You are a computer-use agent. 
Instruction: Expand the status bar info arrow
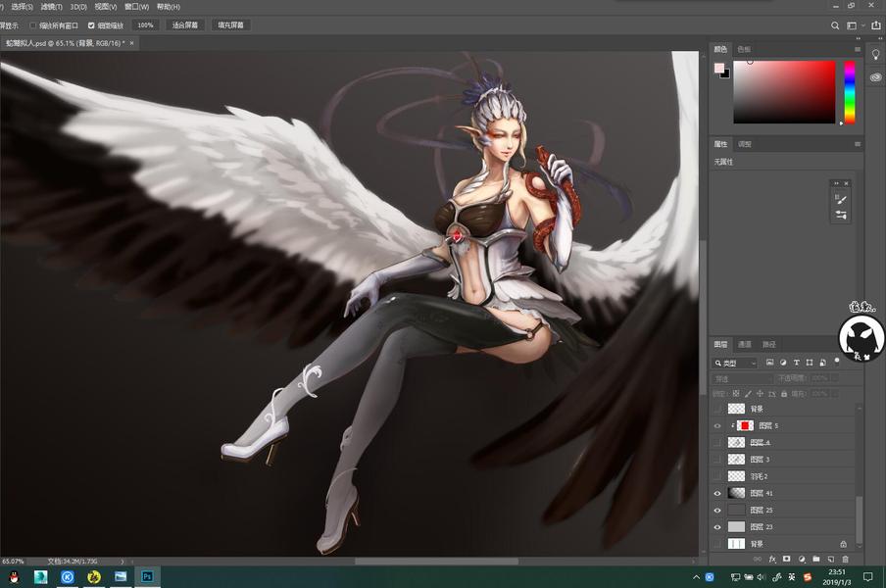coord(123,562)
